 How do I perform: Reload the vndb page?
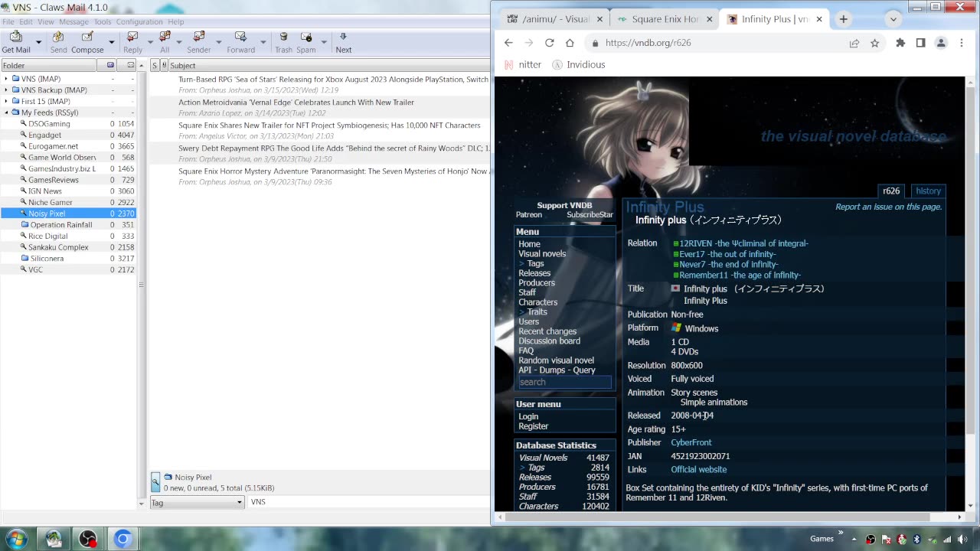click(549, 43)
